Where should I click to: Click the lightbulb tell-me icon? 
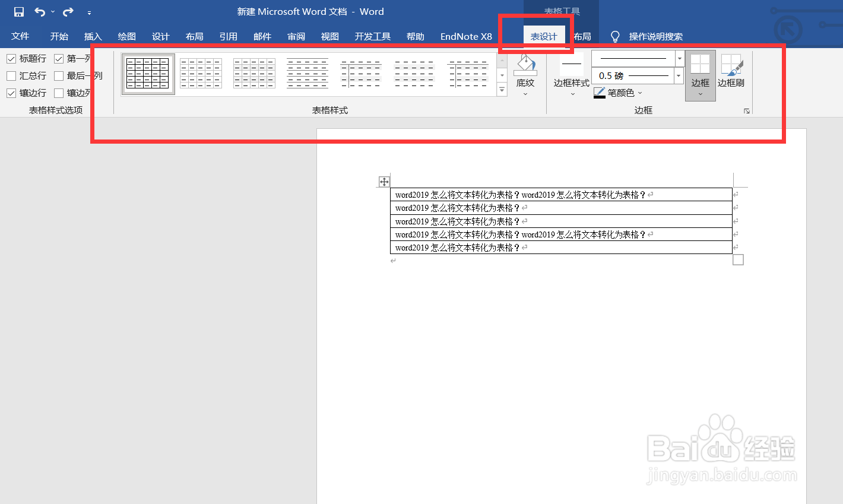coord(615,36)
